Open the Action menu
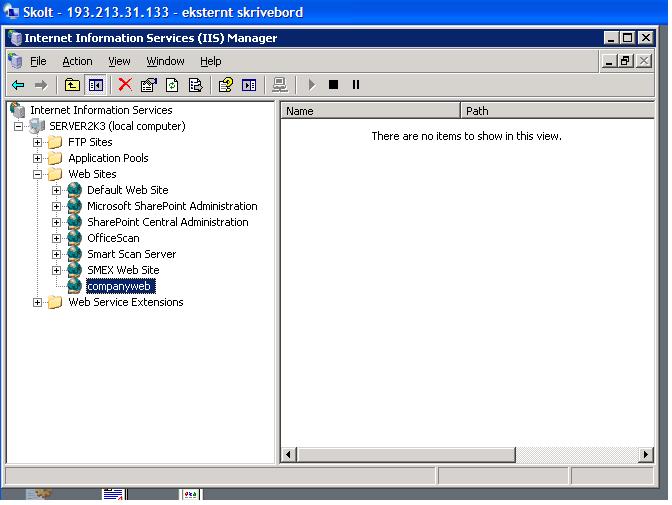The width and height of the screenshot is (672, 505). 77,61
